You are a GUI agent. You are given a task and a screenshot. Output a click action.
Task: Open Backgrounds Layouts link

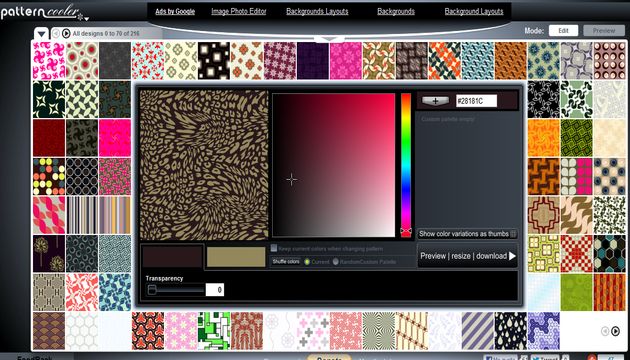click(317, 11)
